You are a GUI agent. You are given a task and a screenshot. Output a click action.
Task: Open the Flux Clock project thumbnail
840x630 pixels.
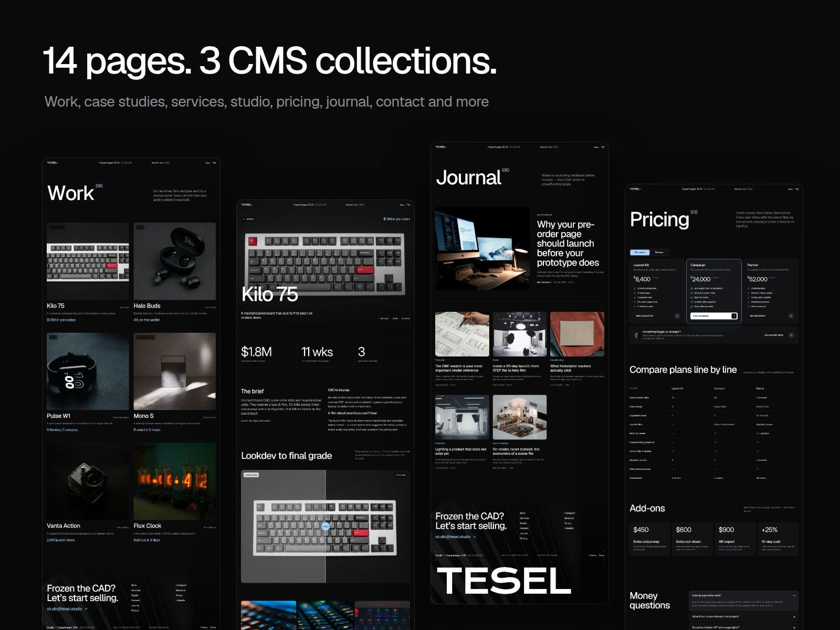coord(175,481)
